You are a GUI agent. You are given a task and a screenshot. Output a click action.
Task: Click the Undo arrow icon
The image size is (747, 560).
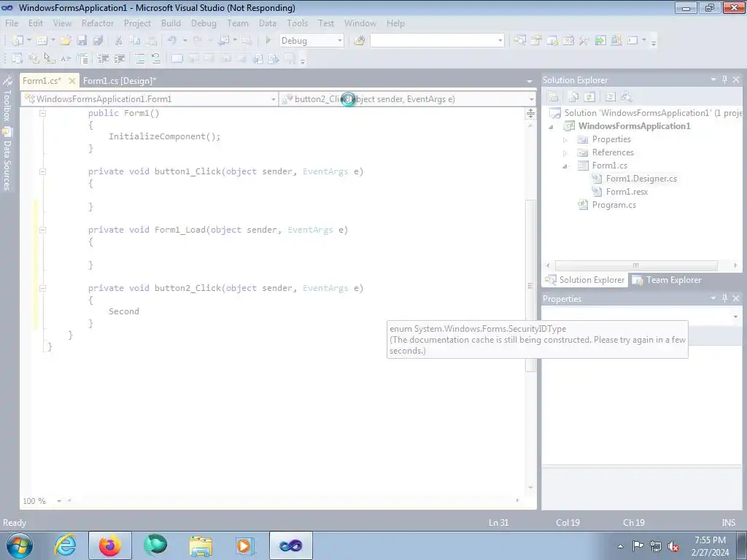172,41
